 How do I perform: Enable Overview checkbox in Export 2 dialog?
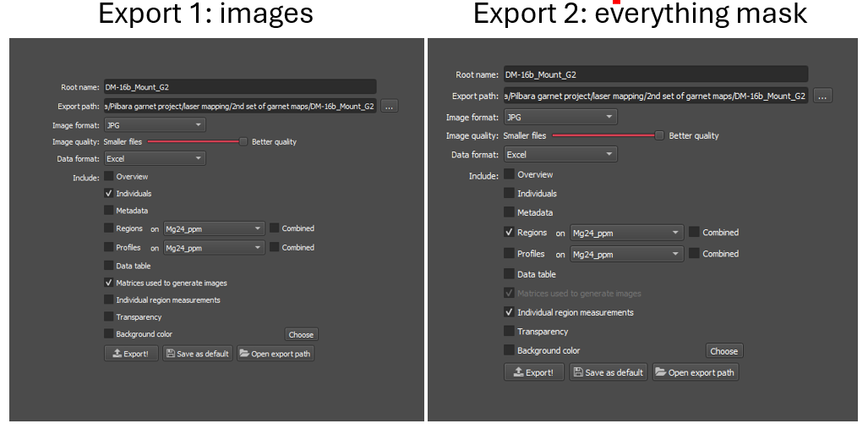510,174
